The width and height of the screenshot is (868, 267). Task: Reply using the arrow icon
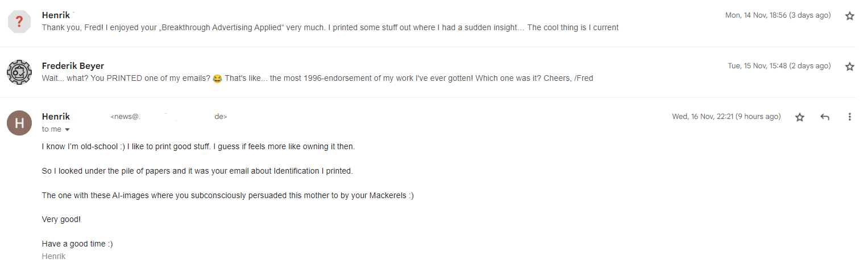click(825, 117)
